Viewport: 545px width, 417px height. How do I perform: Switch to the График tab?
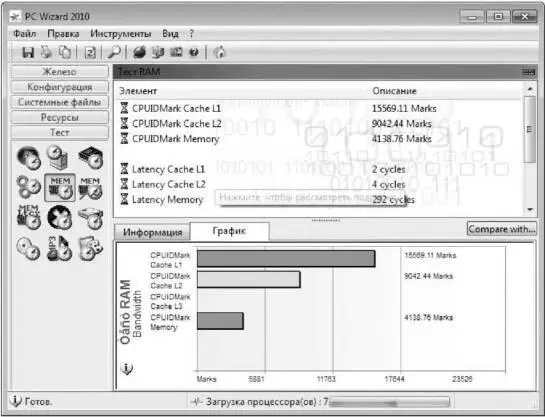[x=229, y=231]
